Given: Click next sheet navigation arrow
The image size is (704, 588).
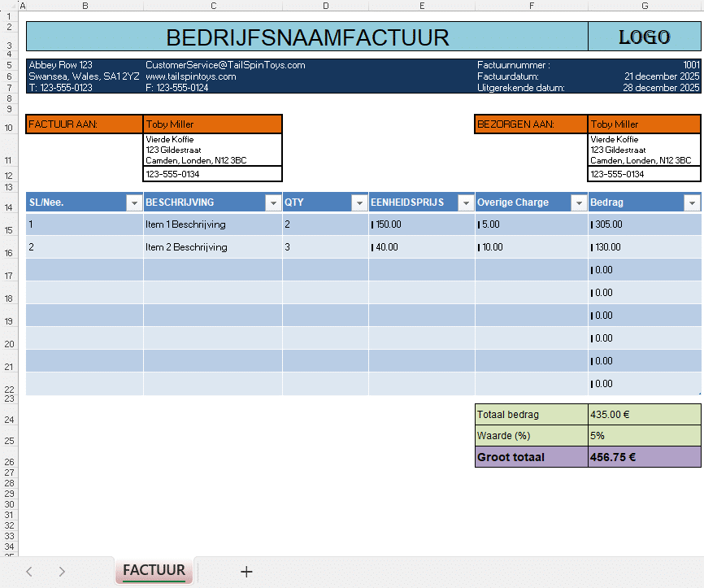Looking at the screenshot, I should 62,571.
